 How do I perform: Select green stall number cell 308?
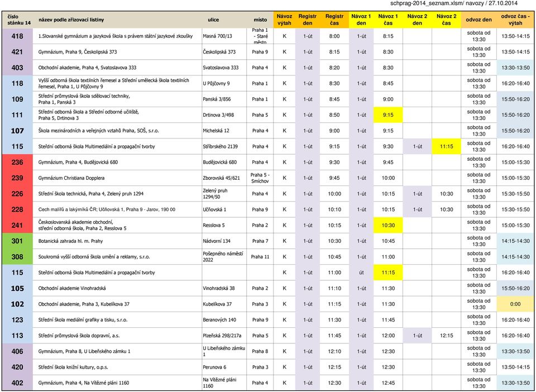tap(17, 257)
